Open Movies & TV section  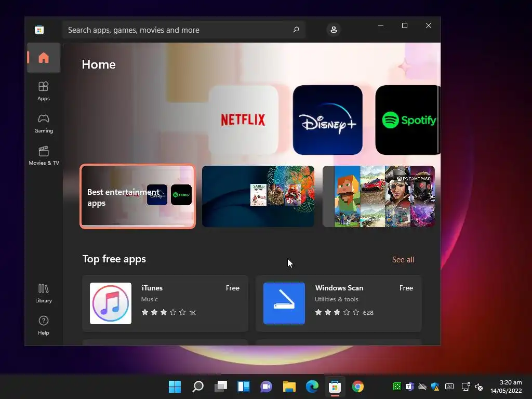coord(44,156)
